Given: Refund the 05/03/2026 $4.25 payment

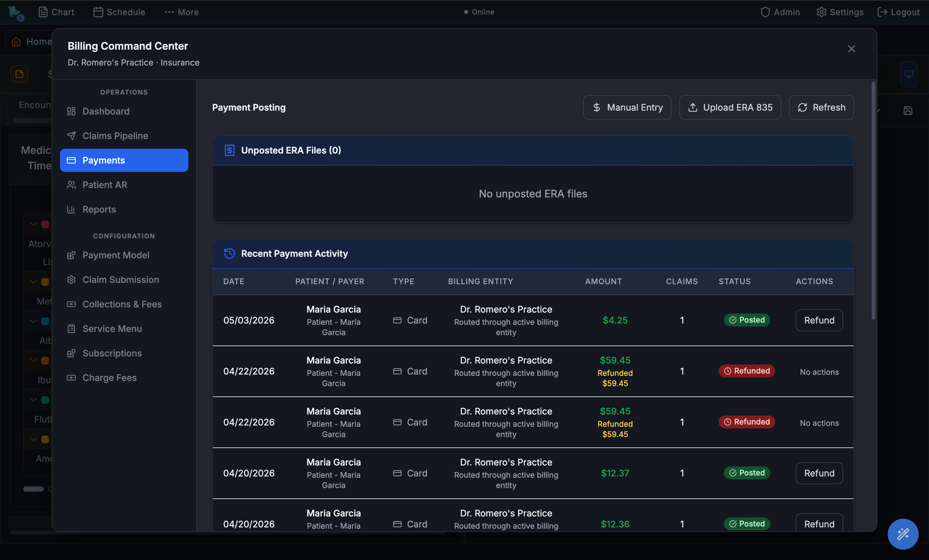Looking at the screenshot, I should point(819,320).
